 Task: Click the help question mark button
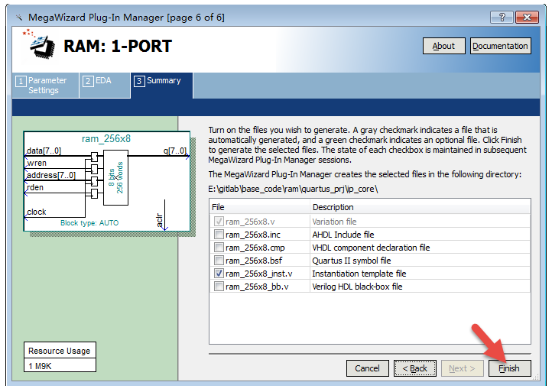[502, 17]
